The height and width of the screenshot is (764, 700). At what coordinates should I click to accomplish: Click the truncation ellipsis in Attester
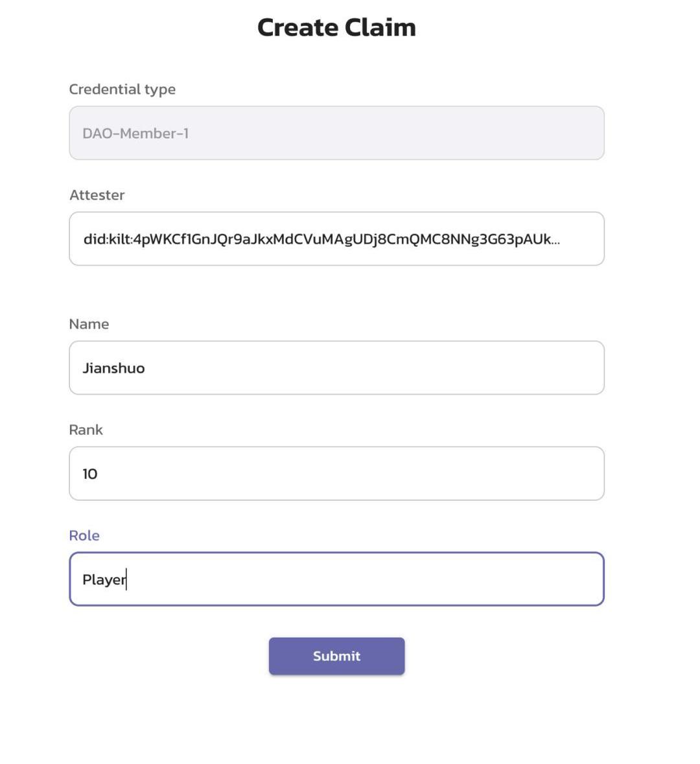point(555,240)
